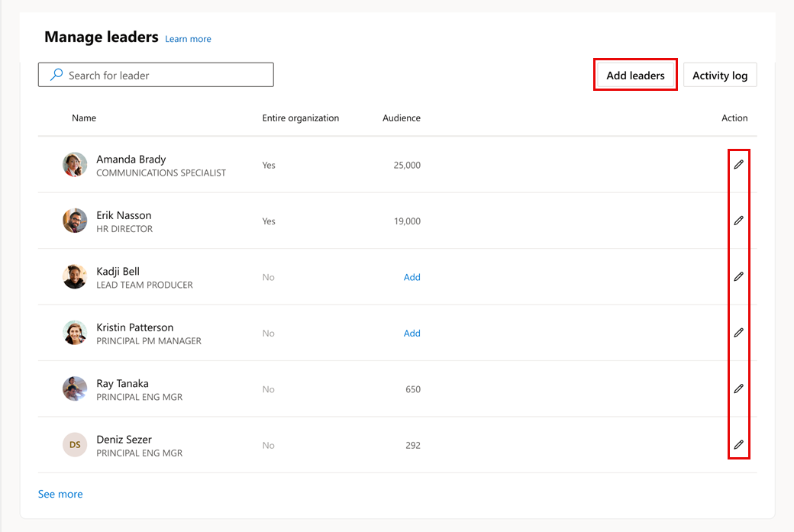This screenshot has width=794, height=532.
Task: Click the edit pencil for Amanda Brady
Action: pyautogui.click(x=738, y=165)
